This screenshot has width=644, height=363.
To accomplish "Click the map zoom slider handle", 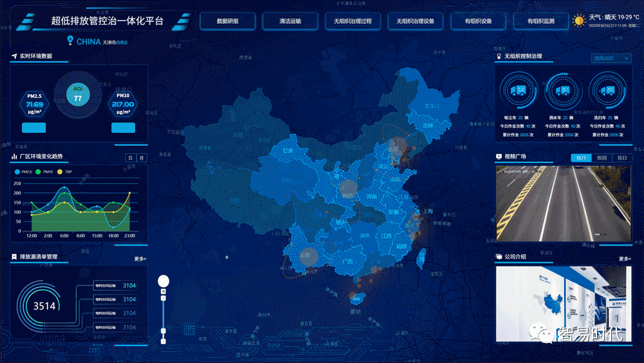I will (x=164, y=331).
